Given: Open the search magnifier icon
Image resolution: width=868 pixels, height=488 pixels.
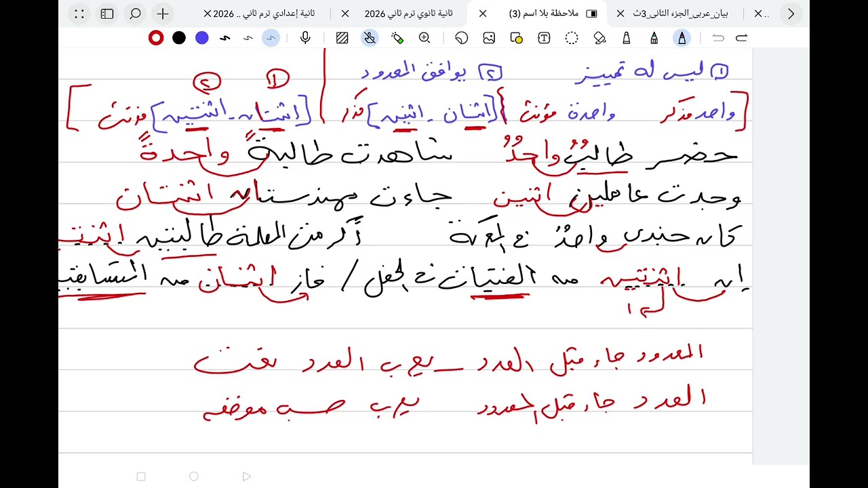Looking at the screenshot, I should pos(135,14).
